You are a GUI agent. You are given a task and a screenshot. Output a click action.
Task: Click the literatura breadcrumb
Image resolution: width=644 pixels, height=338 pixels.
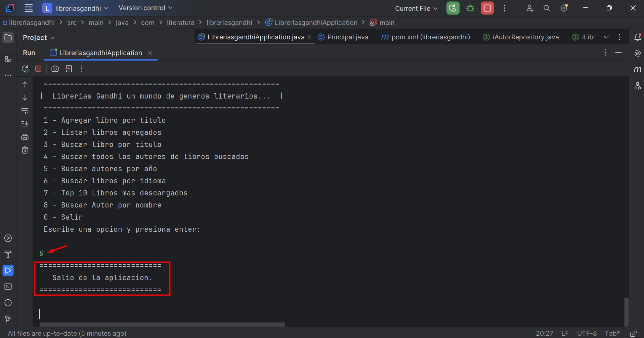180,23
